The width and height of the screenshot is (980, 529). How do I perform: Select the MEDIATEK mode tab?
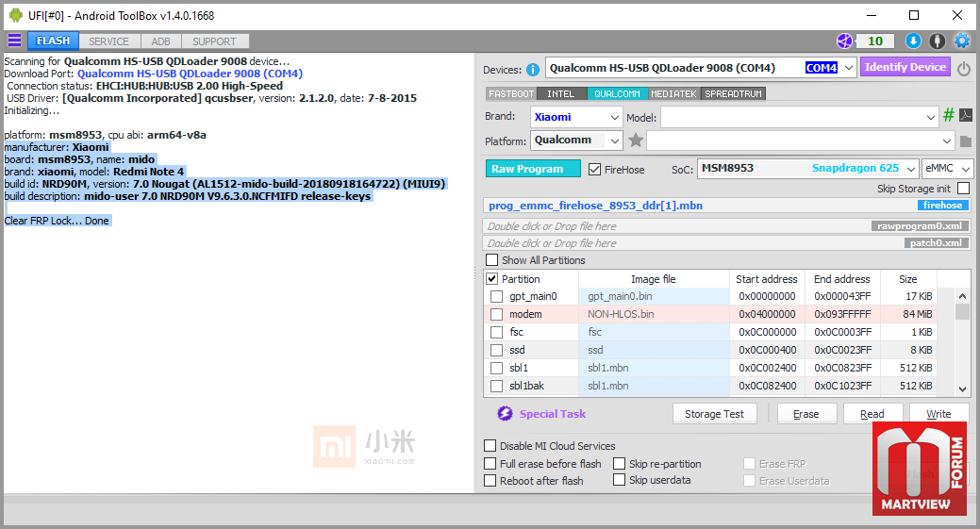point(673,93)
